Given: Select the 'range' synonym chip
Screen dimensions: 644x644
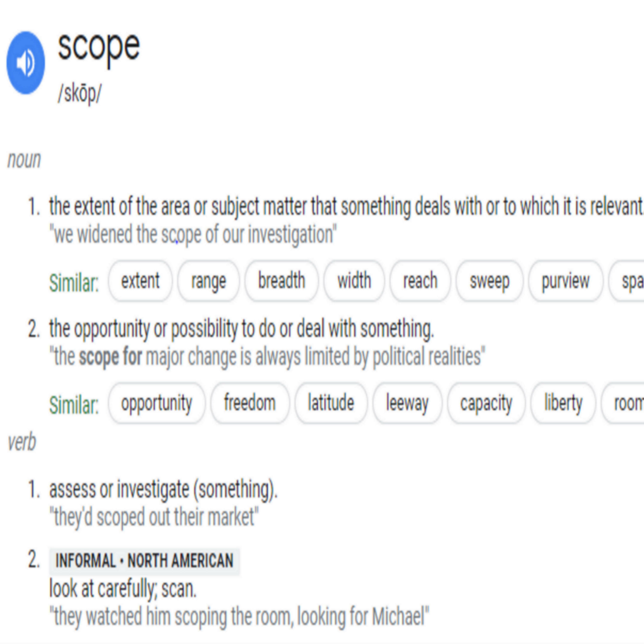Looking at the screenshot, I should pos(209,281).
